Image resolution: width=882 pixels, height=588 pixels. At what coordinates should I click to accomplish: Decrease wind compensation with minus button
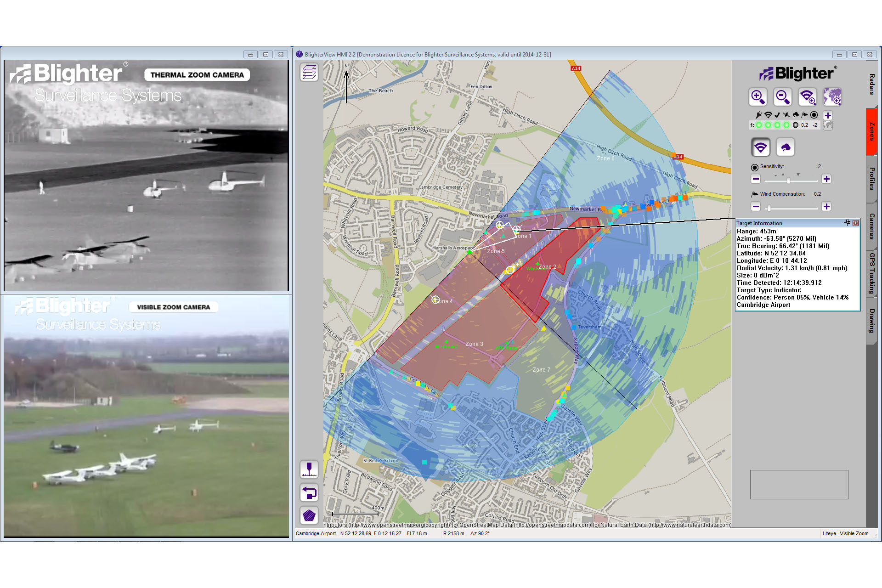[x=756, y=207]
